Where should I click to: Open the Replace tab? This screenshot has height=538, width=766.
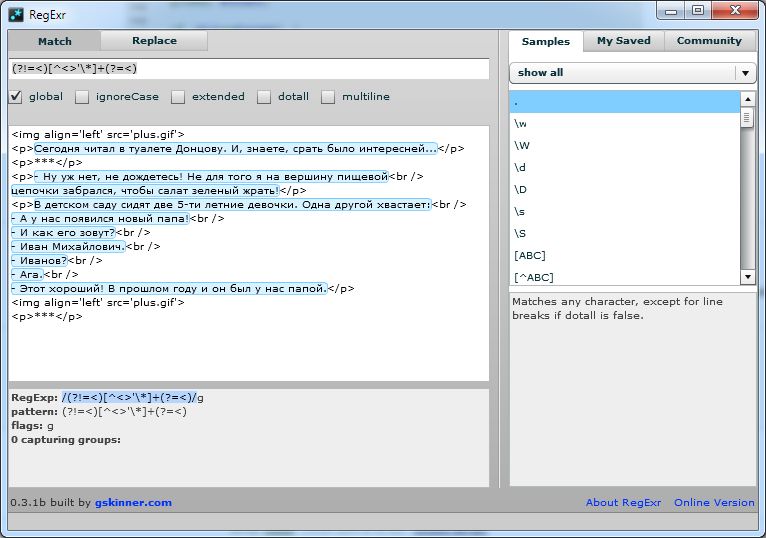pyautogui.click(x=154, y=41)
